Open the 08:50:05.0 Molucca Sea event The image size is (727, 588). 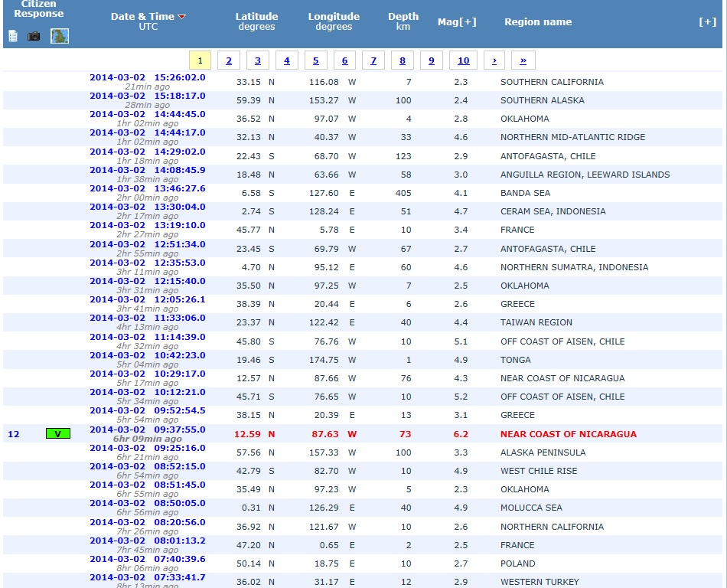(148, 503)
